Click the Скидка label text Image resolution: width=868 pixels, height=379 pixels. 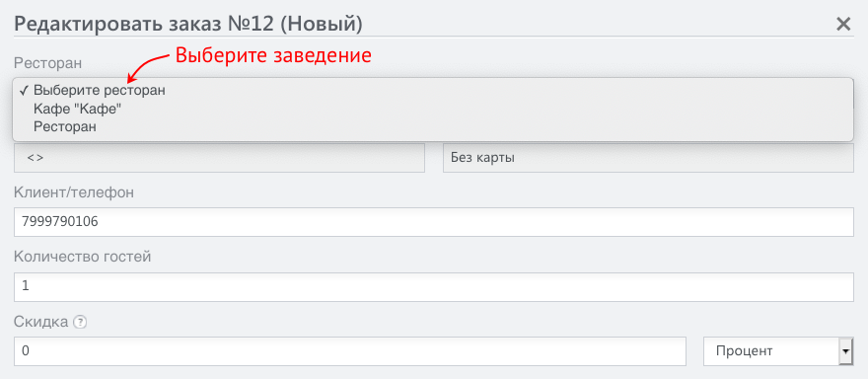[41, 322]
